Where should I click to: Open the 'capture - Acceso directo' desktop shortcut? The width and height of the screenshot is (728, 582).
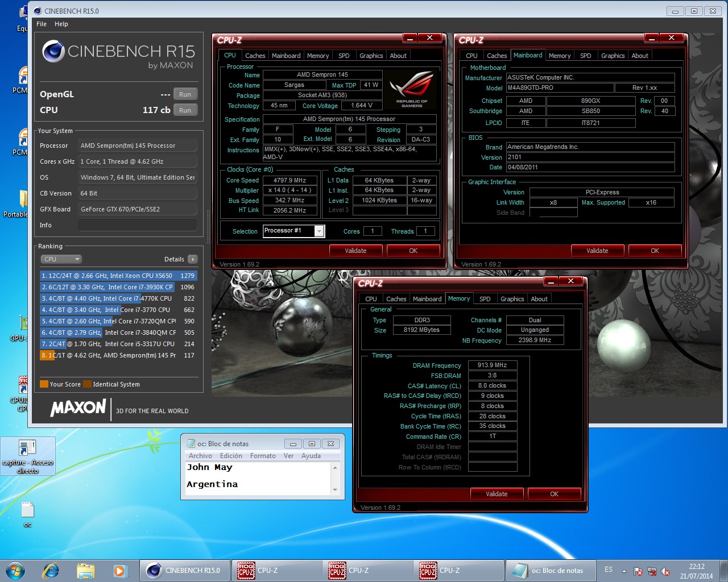[27, 456]
